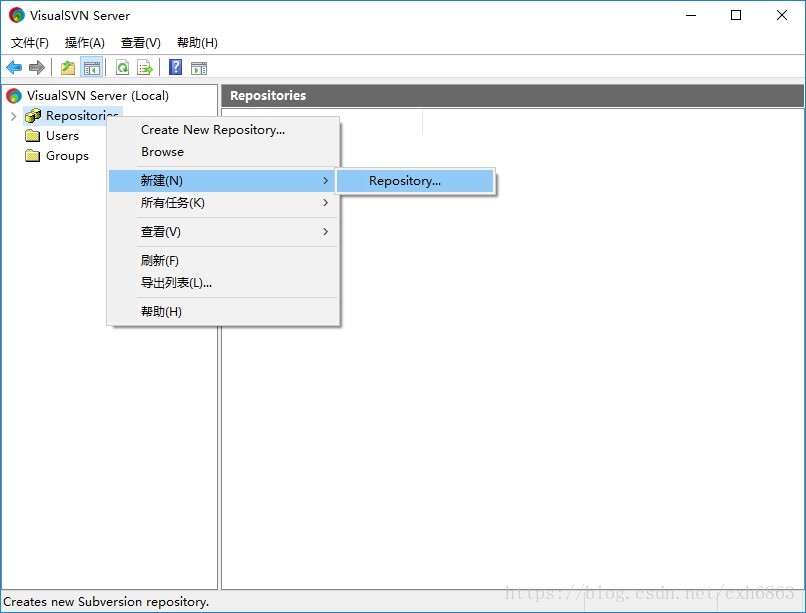Click the Up one level folder icon
Viewport: 806px width, 613px height.
(68, 67)
